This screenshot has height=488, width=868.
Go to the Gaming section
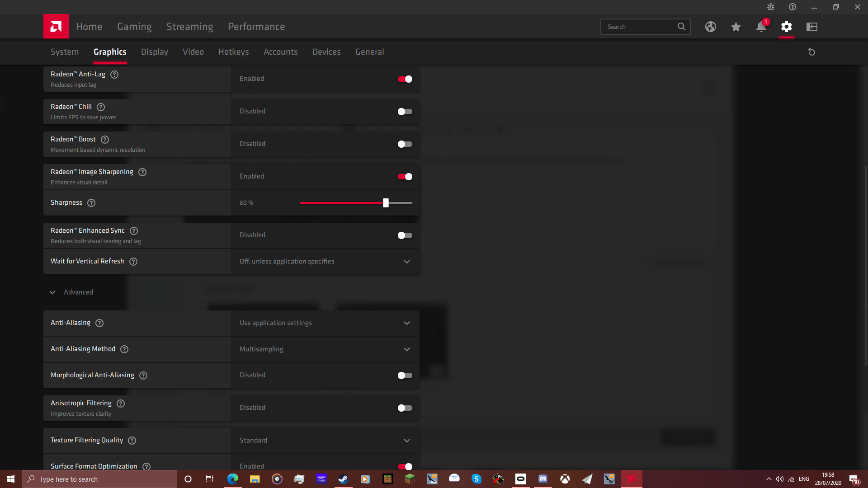point(134,27)
